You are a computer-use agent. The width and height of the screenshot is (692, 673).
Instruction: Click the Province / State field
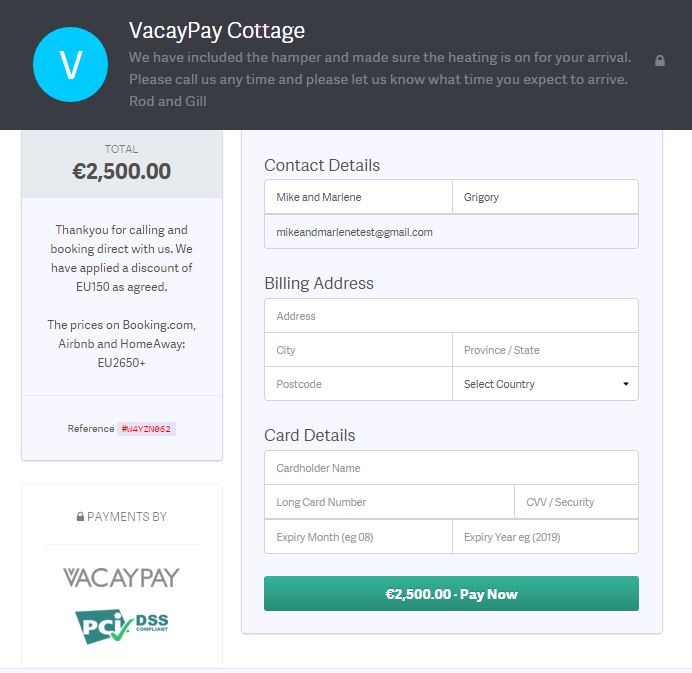click(x=545, y=350)
